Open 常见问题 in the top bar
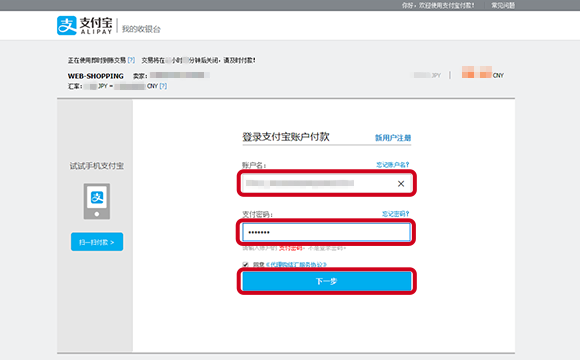Screen dimensions: 580x360 point(503,5)
